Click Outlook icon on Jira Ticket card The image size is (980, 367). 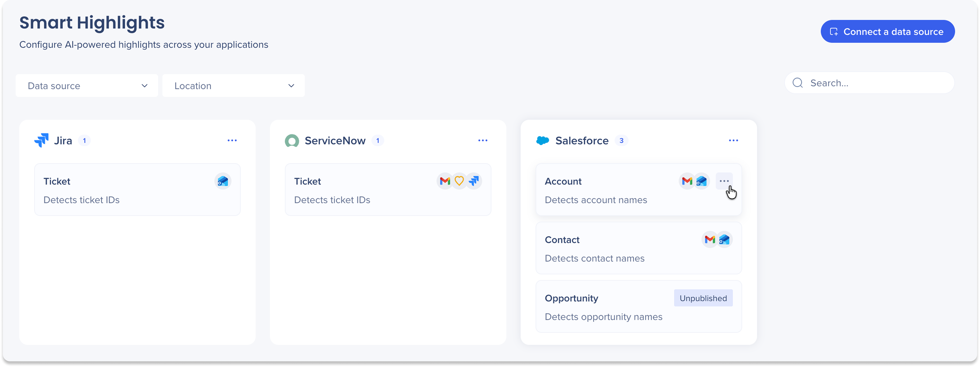point(223,181)
